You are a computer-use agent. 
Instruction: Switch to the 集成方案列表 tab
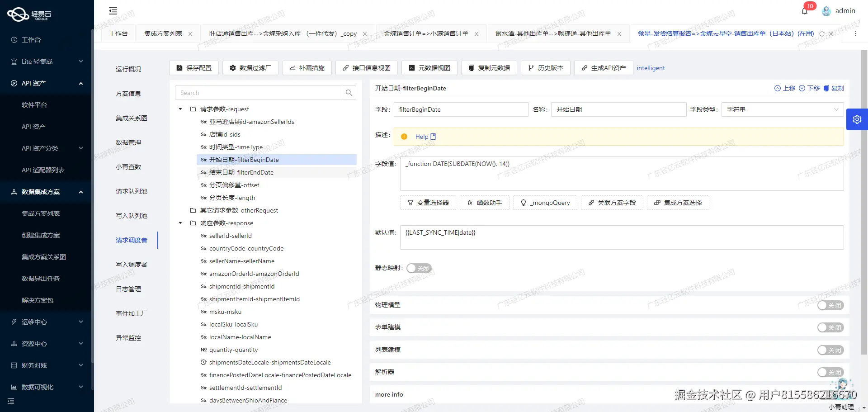(164, 33)
